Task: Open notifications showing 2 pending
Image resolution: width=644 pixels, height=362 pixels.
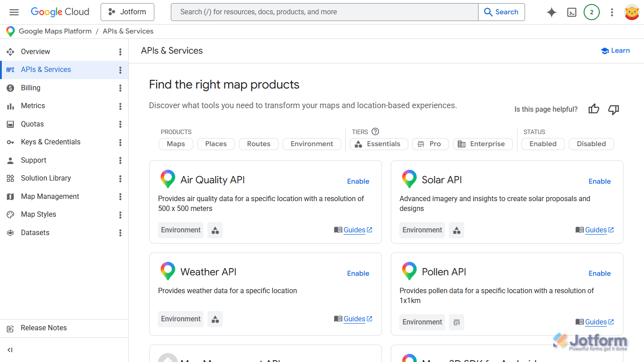Action: (x=592, y=12)
